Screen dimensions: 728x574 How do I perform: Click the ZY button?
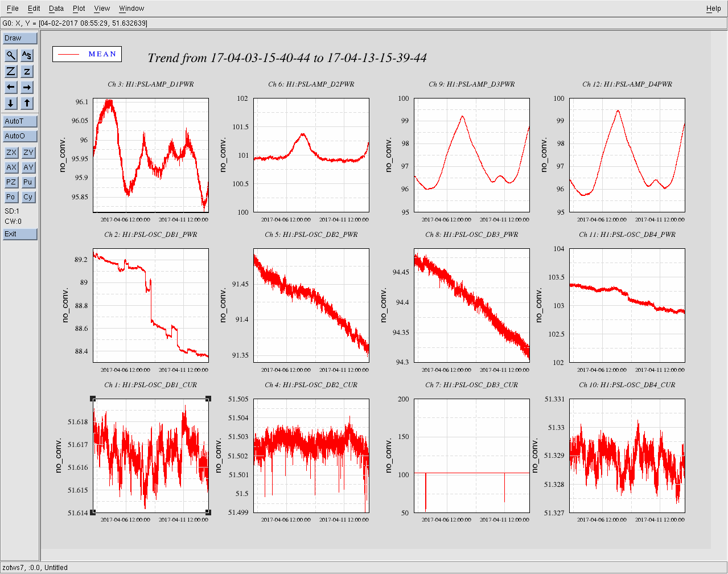coord(28,153)
